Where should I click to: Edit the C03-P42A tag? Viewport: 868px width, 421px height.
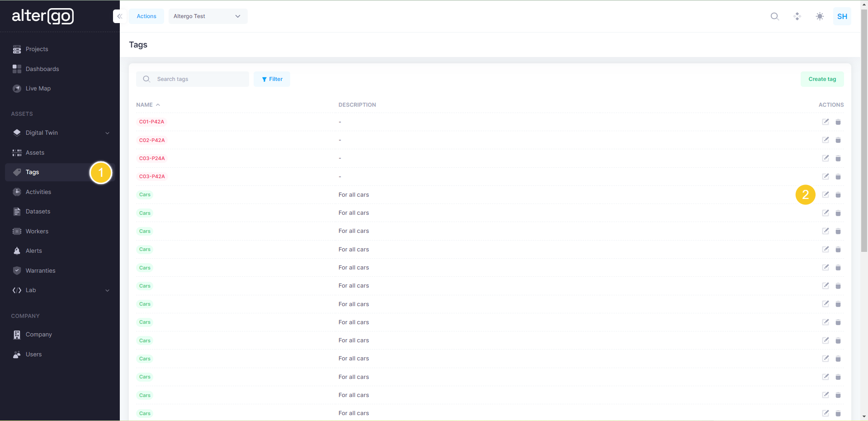[826, 176]
